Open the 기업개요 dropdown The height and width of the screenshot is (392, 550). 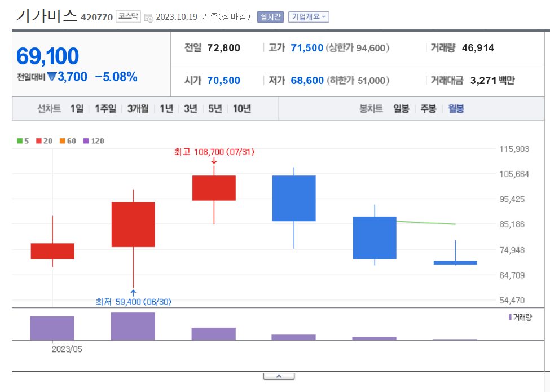click(309, 17)
